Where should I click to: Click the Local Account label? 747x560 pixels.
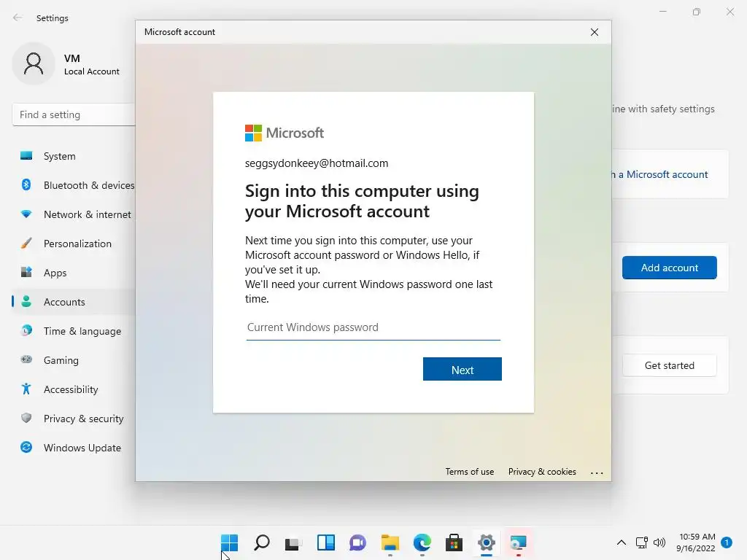pyautogui.click(x=91, y=71)
